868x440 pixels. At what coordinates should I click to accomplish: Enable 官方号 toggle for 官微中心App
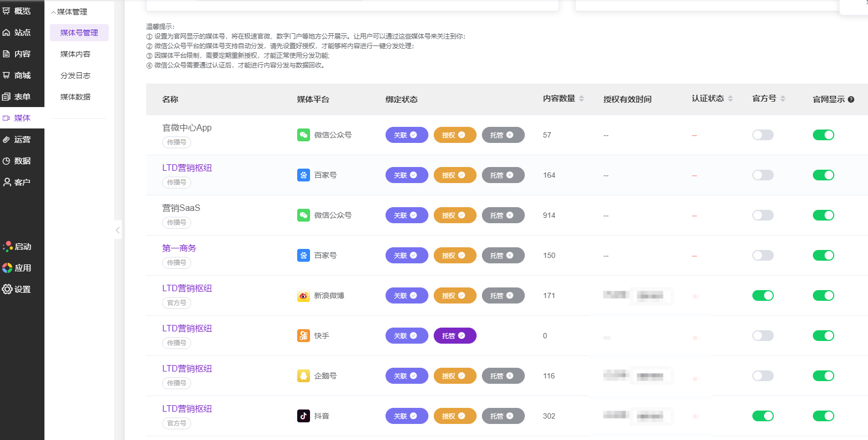pyautogui.click(x=763, y=135)
